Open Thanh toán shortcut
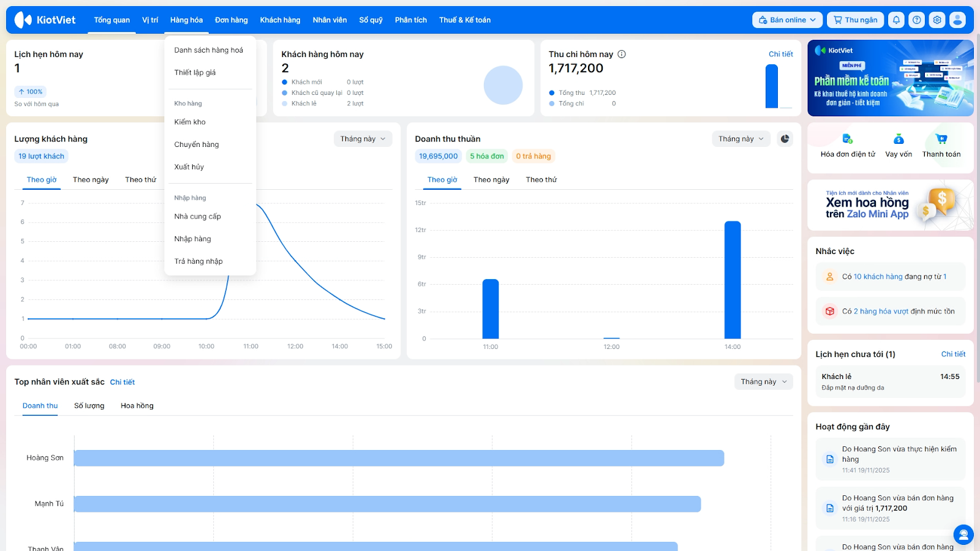The width and height of the screenshot is (980, 551). [941, 146]
